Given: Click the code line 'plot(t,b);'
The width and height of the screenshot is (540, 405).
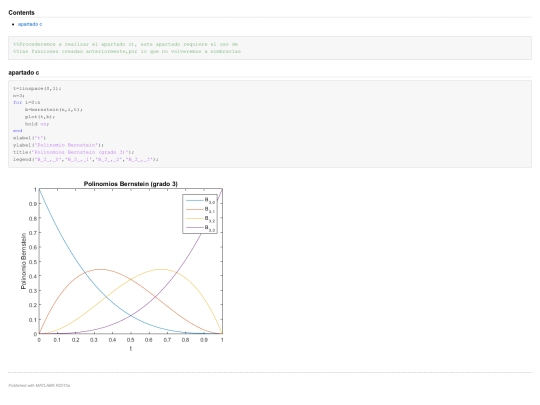Looking at the screenshot, I should pos(40,117).
